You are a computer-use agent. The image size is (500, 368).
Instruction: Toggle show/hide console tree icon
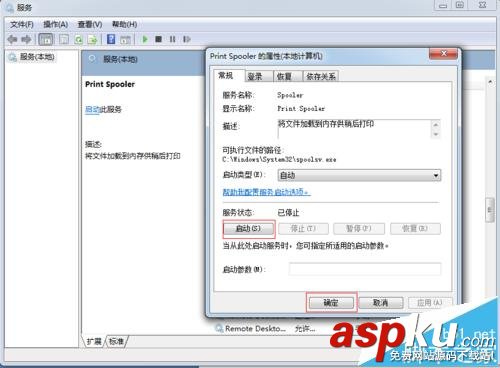(x=46, y=39)
